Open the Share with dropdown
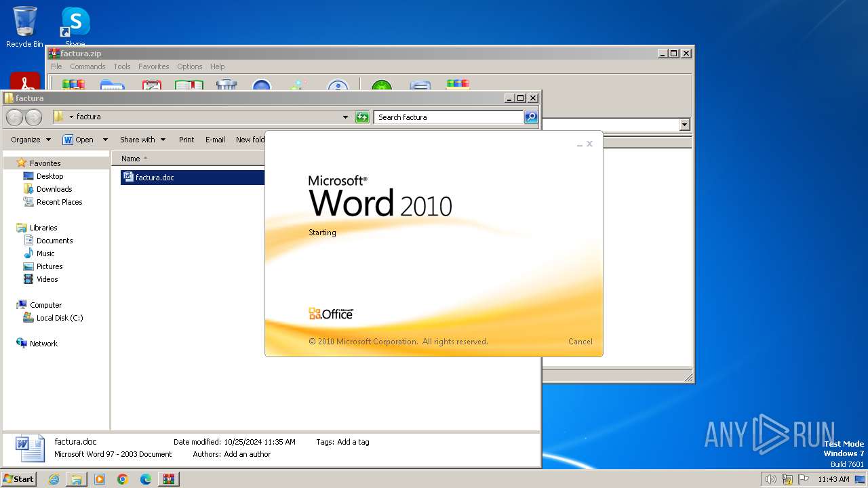Screen dimensions: 868x488 pyautogui.click(x=142, y=140)
